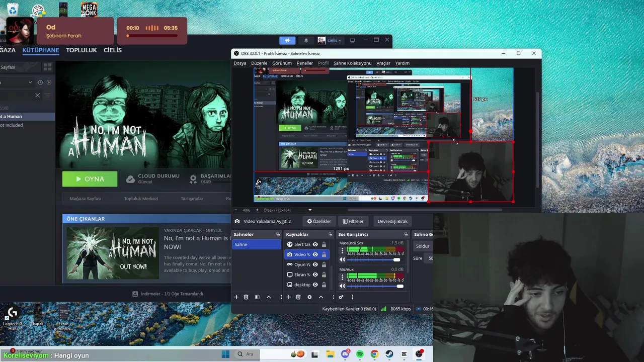
Task: Toggle visibility of Video Yakalama source
Action: tap(315, 254)
